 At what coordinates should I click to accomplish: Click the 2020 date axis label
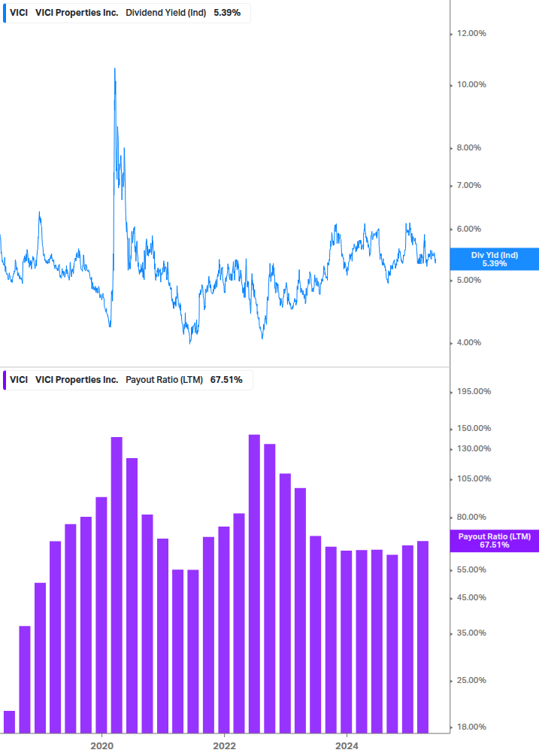pyautogui.click(x=101, y=746)
